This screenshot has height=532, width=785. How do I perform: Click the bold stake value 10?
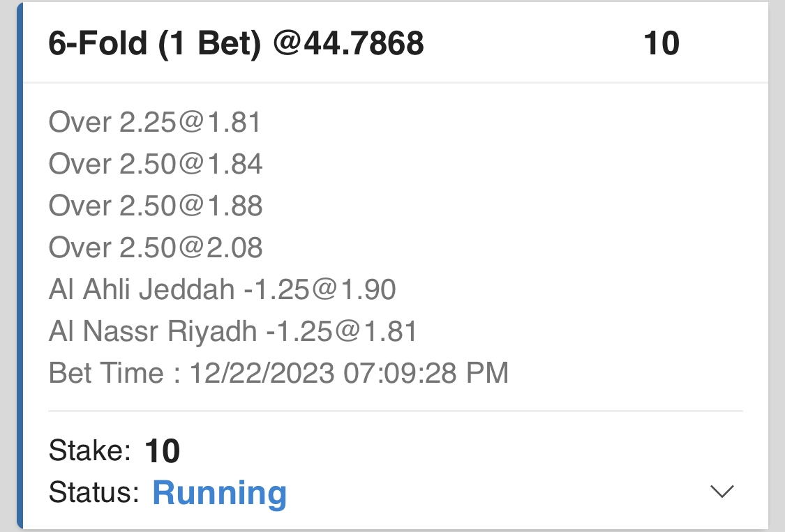pyautogui.click(x=163, y=451)
